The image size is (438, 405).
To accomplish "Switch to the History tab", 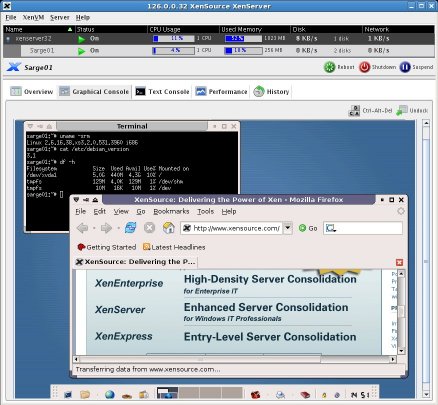I will tap(271, 91).
